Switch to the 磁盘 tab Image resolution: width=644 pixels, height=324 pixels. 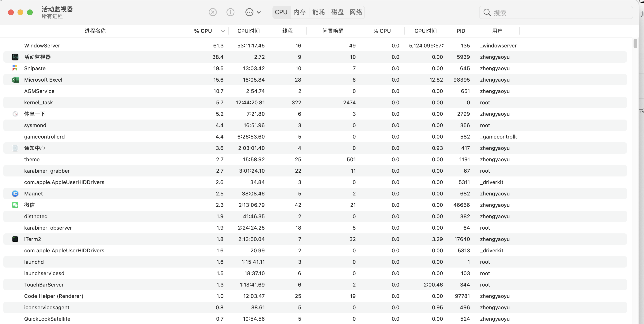coord(337,12)
